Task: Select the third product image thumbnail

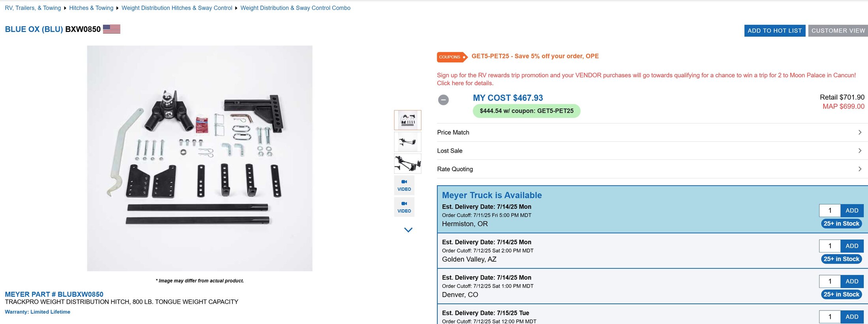Action: 408,163
